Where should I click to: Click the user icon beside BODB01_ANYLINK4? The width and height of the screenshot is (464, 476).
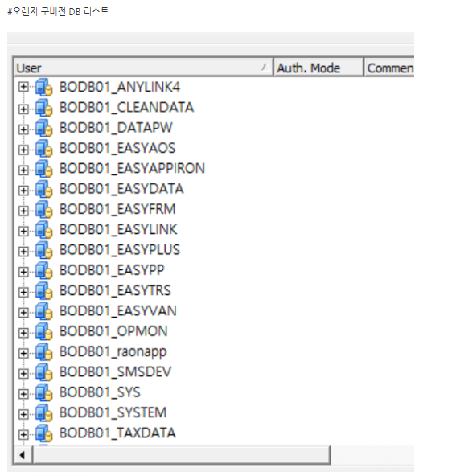coord(43,88)
